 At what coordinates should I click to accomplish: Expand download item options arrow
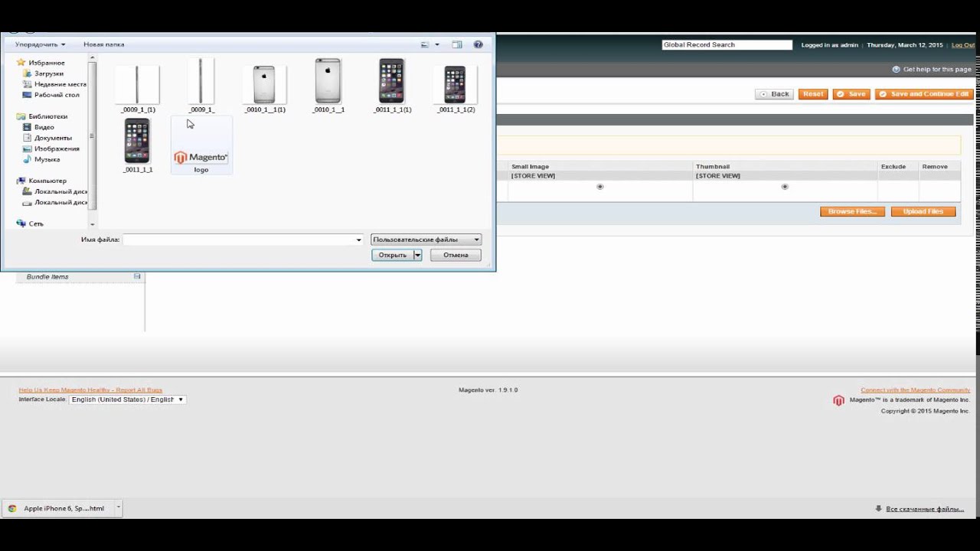click(118, 508)
